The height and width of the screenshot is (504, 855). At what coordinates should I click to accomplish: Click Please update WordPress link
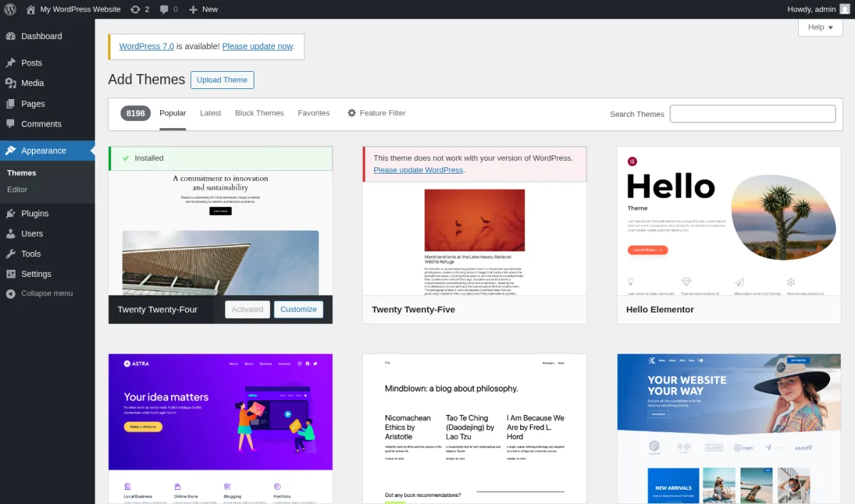(x=418, y=170)
